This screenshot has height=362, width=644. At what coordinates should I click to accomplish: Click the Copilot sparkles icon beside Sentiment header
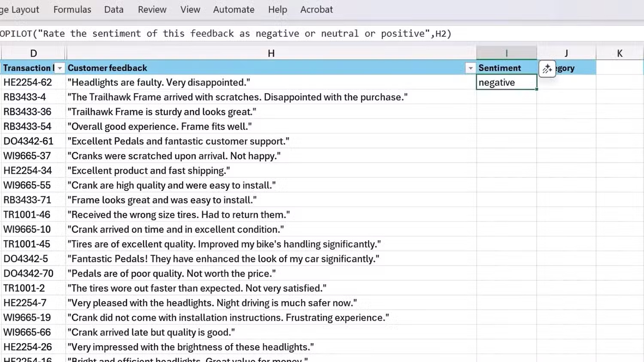click(x=547, y=69)
